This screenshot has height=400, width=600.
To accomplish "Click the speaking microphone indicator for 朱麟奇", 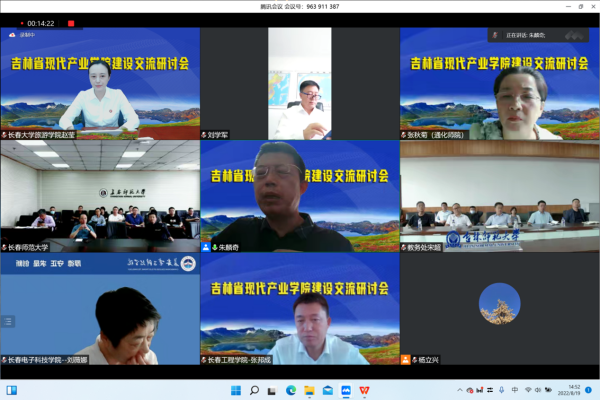I will click(x=207, y=247).
